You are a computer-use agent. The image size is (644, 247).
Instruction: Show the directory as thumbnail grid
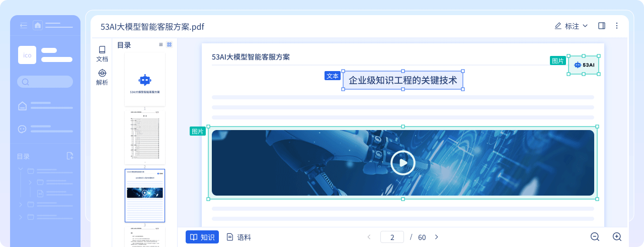pyautogui.click(x=169, y=44)
